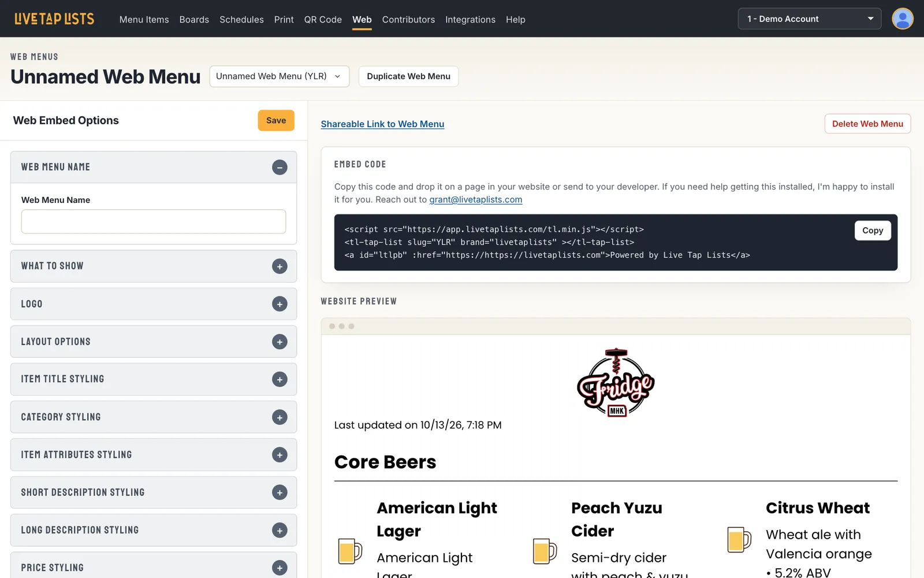The height and width of the screenshot is (578, 924).
Task: Open the Contributors navigation item
Action: tap(408, 20)
